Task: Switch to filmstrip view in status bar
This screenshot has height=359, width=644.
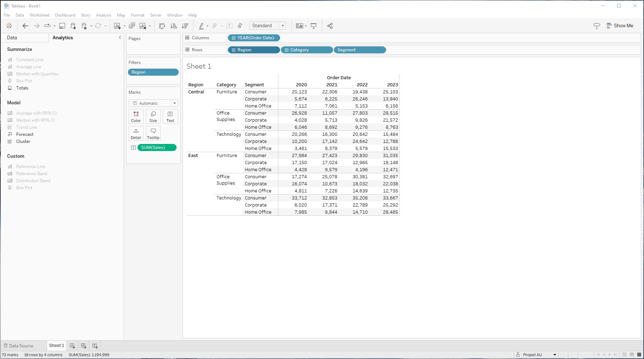Action: click(632, 355)
